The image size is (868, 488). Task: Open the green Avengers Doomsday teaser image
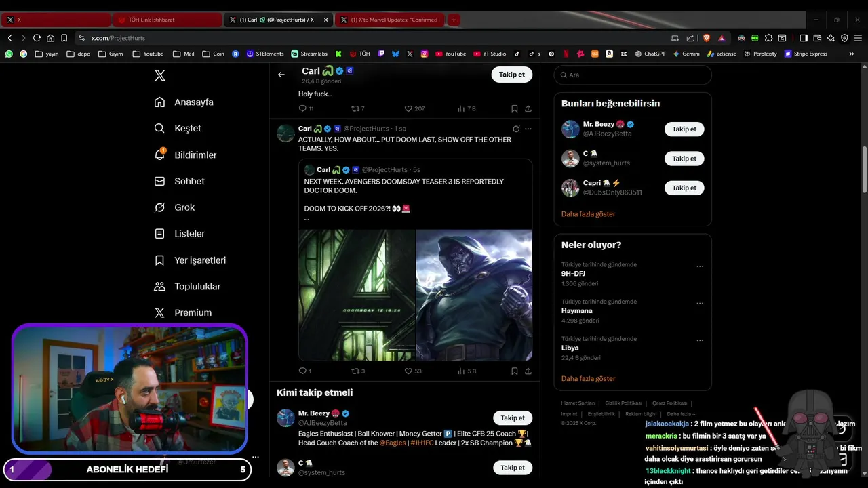357,295
